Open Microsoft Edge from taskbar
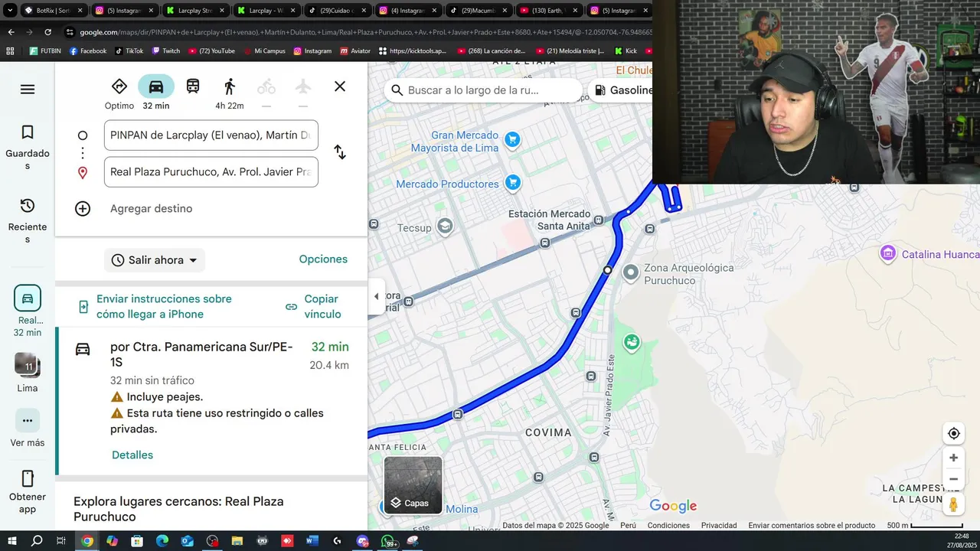980x551 pixels. [x=162, y=541]
